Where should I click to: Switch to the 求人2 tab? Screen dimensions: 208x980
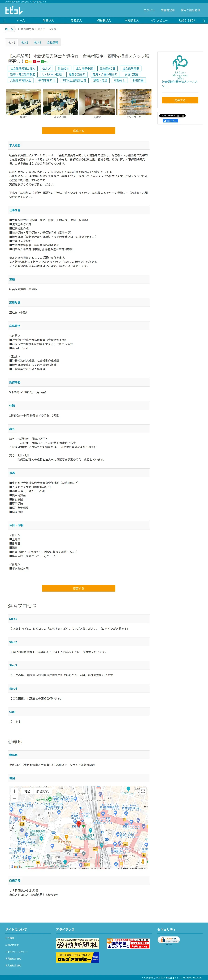(24, 43)
